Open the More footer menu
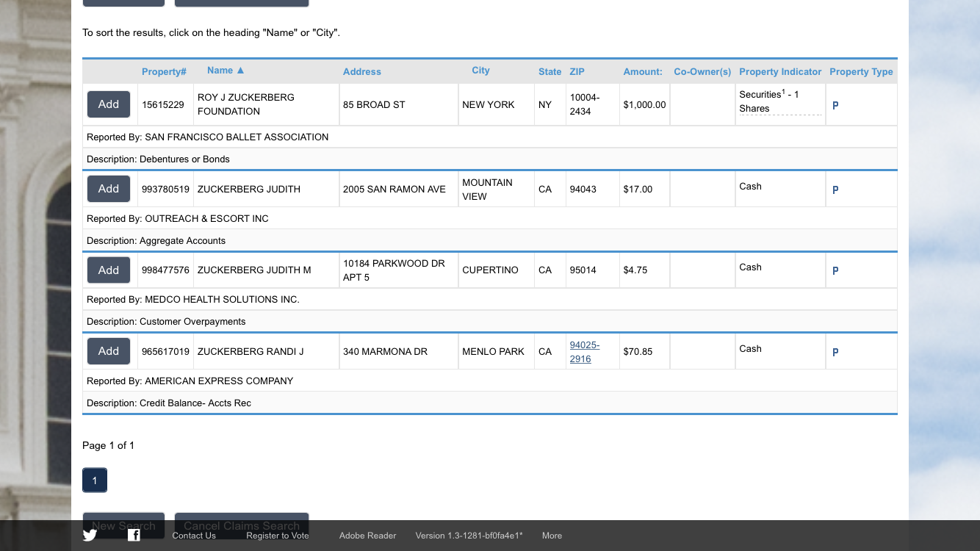 pyautogui.click(x=552, y=536)
